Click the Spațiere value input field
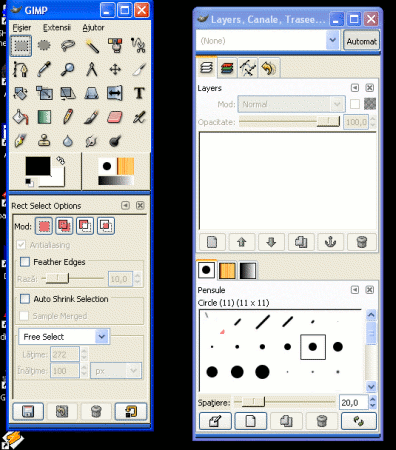 pyautogui.click(x=354, y=402)
